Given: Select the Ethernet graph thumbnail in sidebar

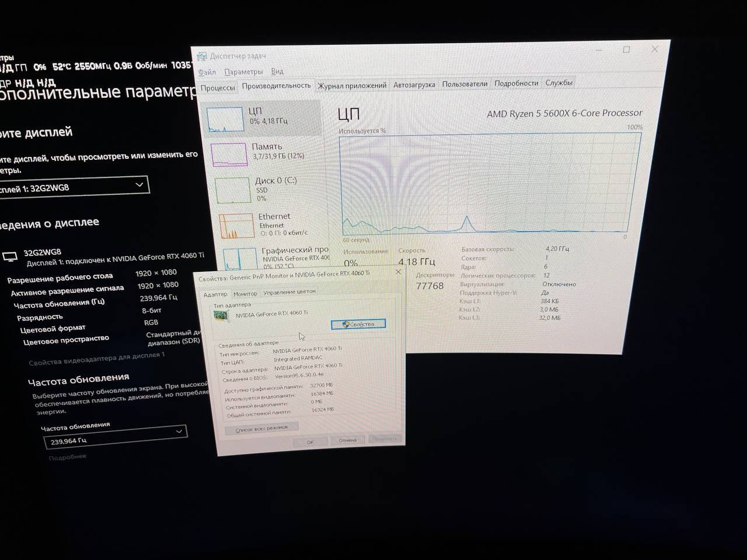Looking at the screenshot, I should pyautogui.click(x=237, y=226).
